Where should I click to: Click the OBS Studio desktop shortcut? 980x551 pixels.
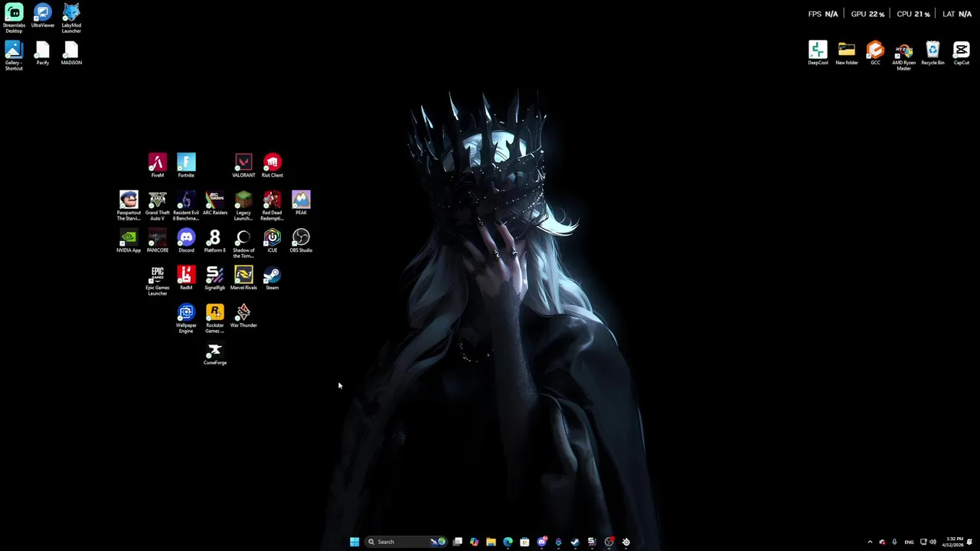(x=301, y=241)
